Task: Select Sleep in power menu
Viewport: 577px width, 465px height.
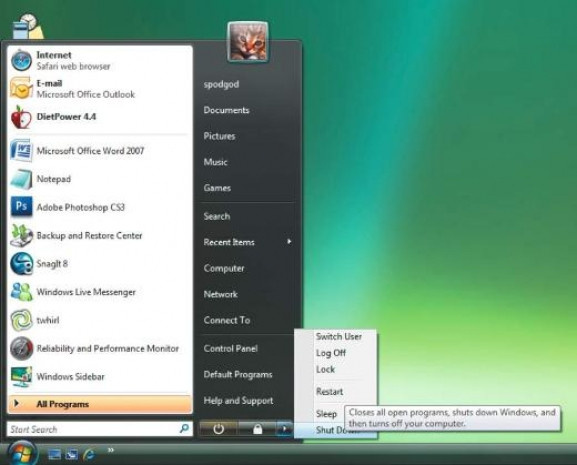Action: (326, 414)
